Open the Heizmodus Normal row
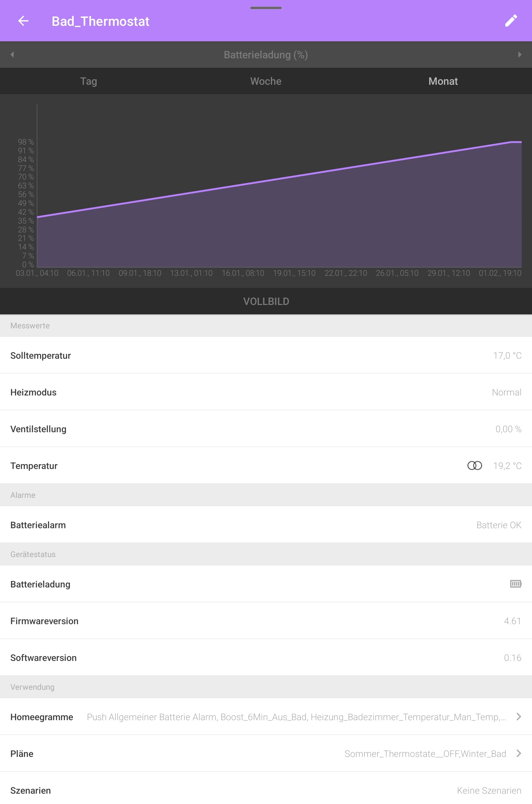The image size is (532, 804). (266, 392)
